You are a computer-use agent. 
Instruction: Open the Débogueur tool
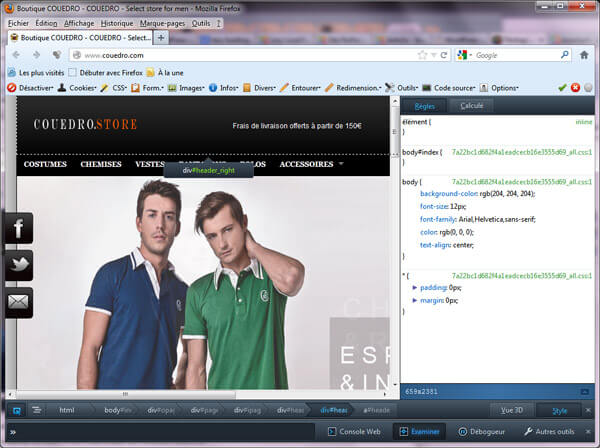pyautogui.click(x=481, y=432)
